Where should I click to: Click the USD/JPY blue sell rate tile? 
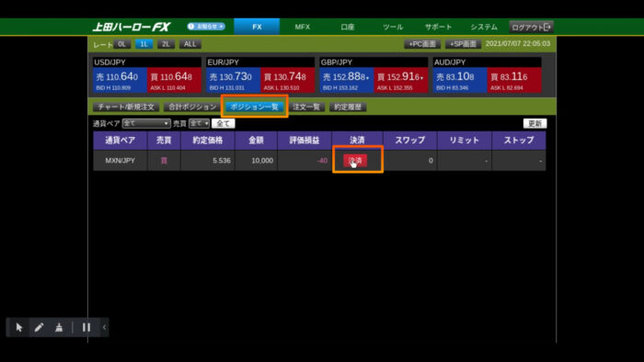point(120,80)
